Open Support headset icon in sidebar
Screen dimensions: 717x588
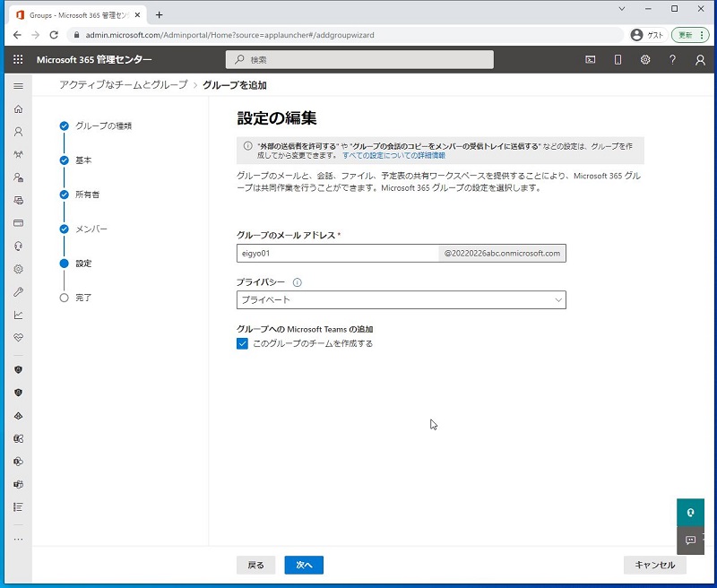pos(18,246)
